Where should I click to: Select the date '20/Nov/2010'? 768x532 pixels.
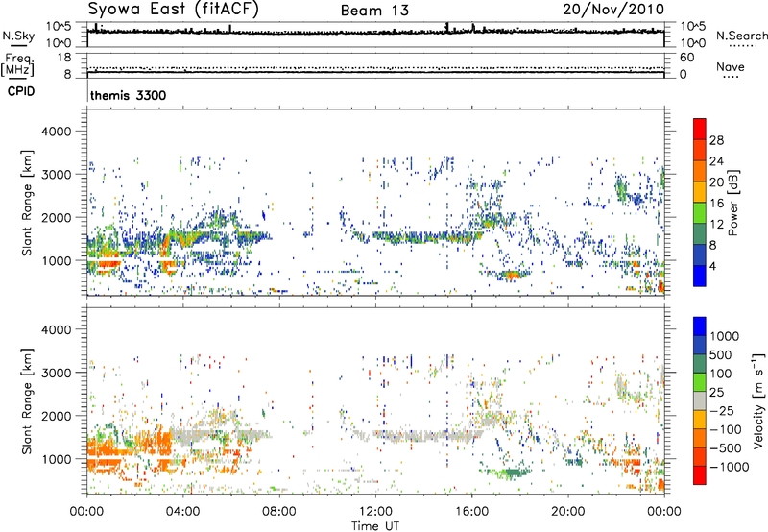(x=613, y=10)
